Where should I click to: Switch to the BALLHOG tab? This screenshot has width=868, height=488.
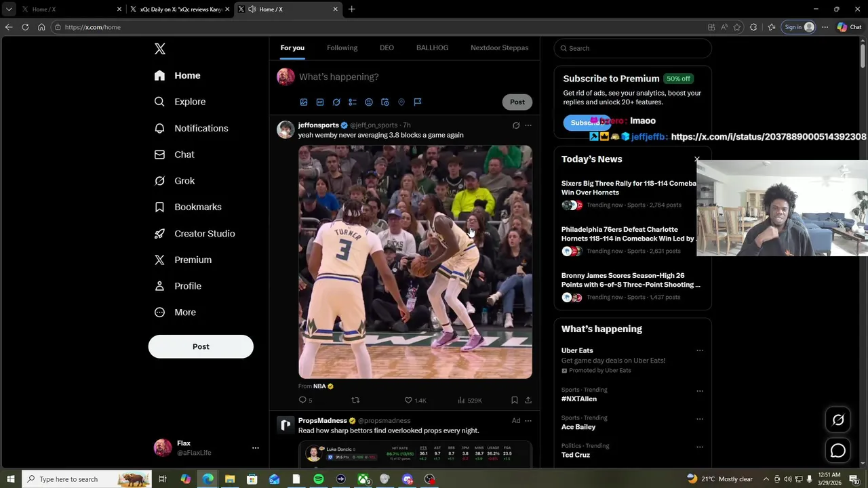click(432, 47)
